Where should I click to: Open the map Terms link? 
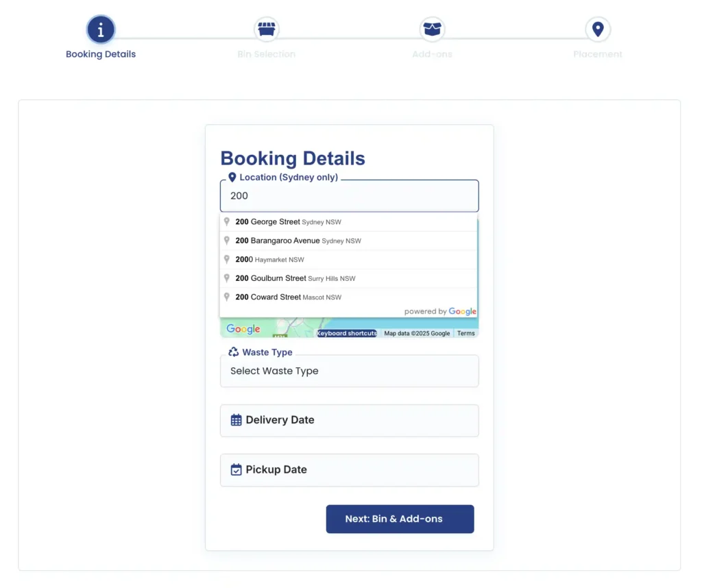pos(465,333)
